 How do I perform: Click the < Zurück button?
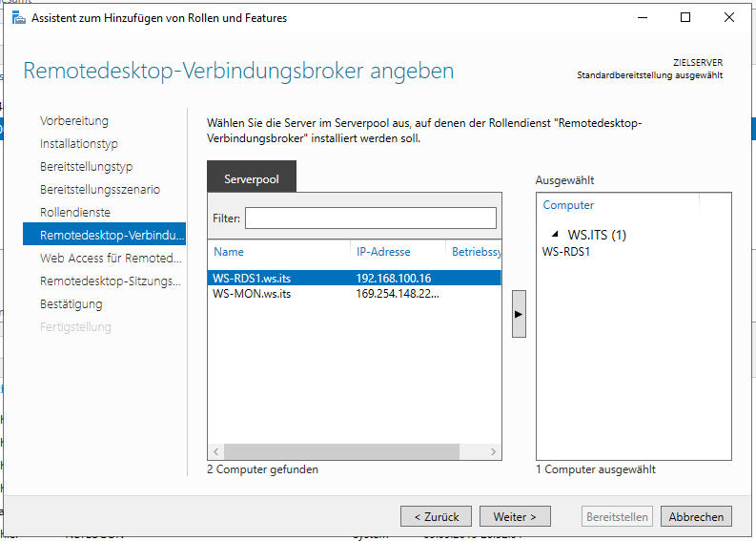(437, 516)
